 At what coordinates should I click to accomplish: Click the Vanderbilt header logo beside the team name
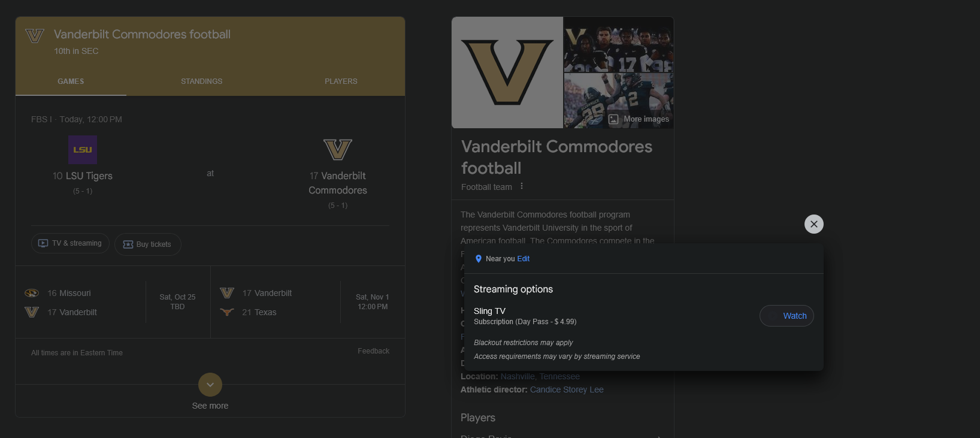tap(35, 36)
